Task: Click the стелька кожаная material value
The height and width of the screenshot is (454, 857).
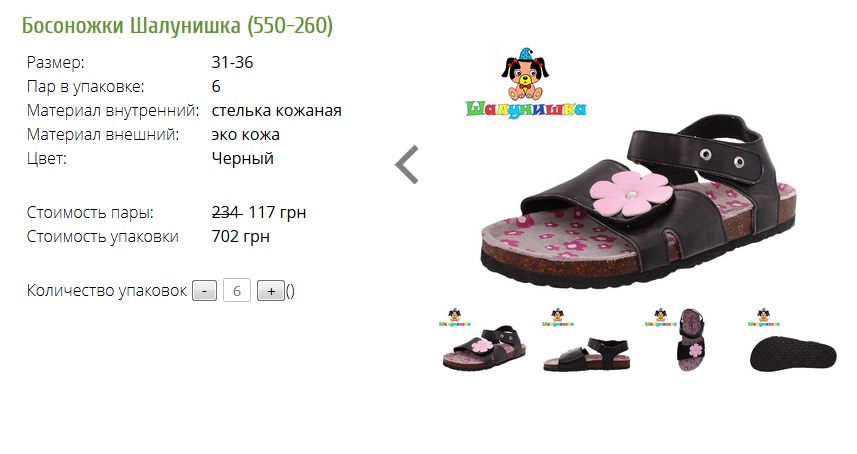Action: click(277, 110)
